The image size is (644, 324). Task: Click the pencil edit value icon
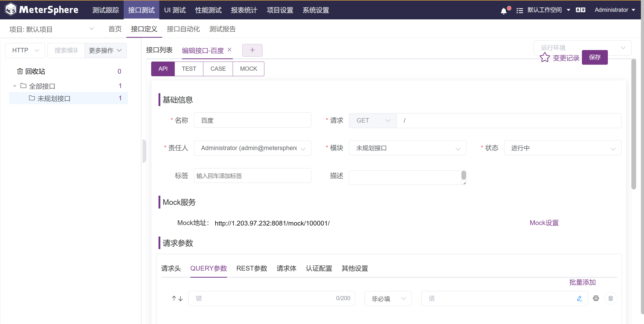[579, 298]
